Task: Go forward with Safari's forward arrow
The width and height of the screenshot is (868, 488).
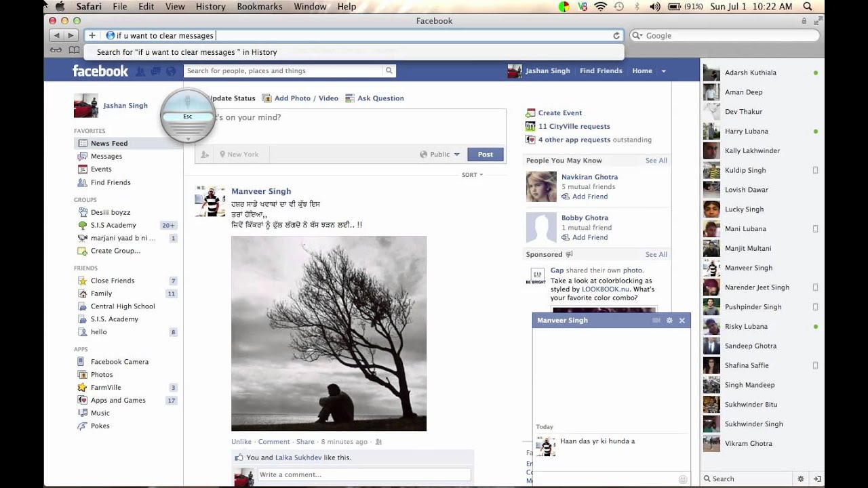Action: [x=71, y=35]
